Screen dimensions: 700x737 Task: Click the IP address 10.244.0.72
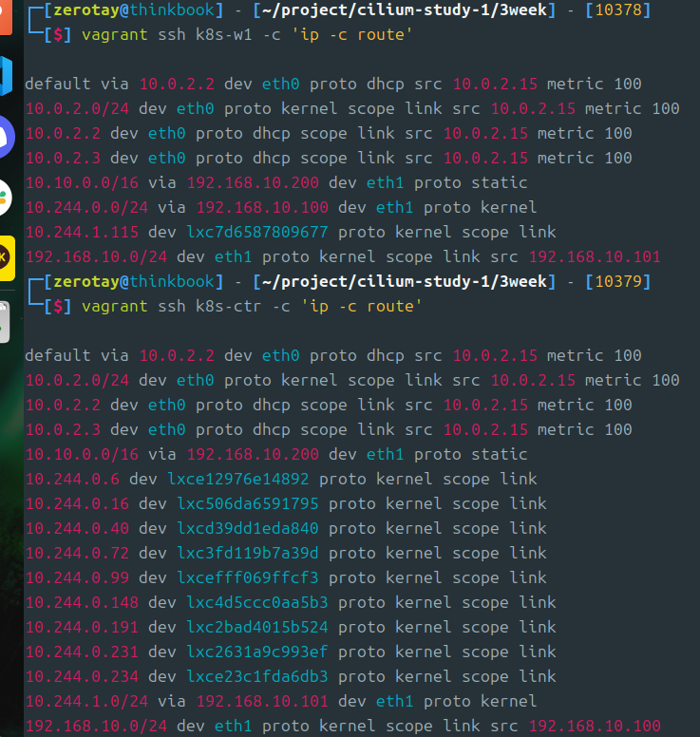click(77, 553)
